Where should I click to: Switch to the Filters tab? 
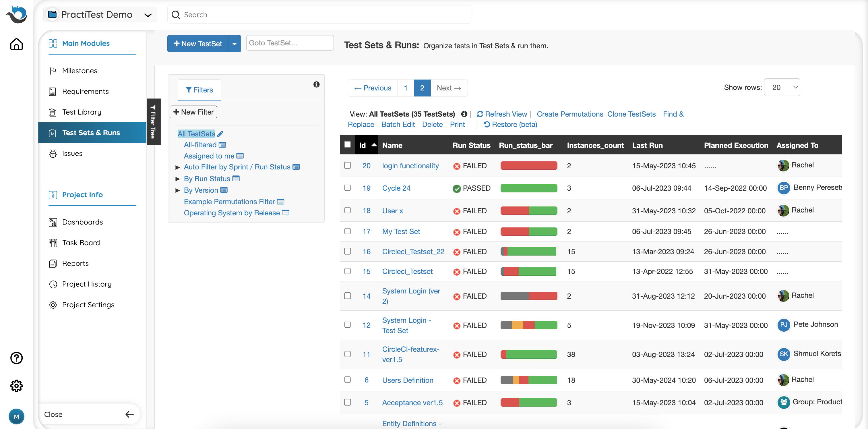(x=199, y=90)
